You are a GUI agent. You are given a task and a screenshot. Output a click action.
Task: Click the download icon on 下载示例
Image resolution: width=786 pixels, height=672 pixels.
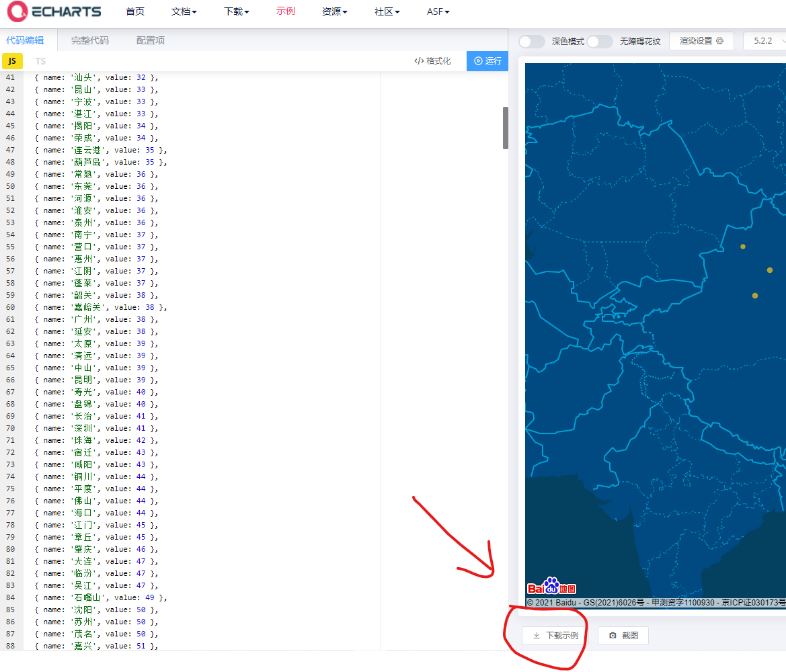tap(537, 635)
